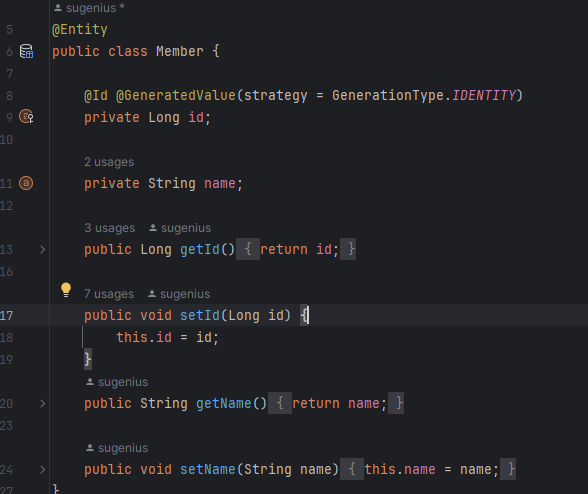
Task: Click the @Entity annotation
Action: (x=80, y=29)
